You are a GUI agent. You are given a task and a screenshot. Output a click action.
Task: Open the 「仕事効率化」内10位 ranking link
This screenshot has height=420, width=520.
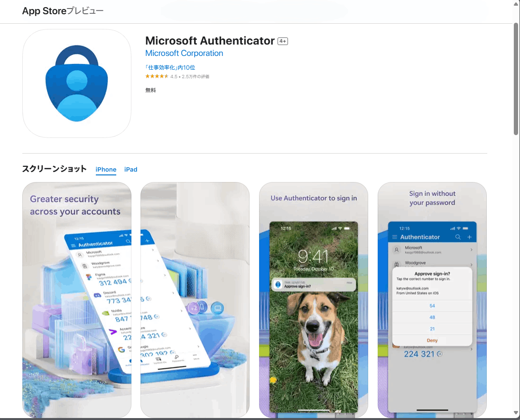pos(170,68)
